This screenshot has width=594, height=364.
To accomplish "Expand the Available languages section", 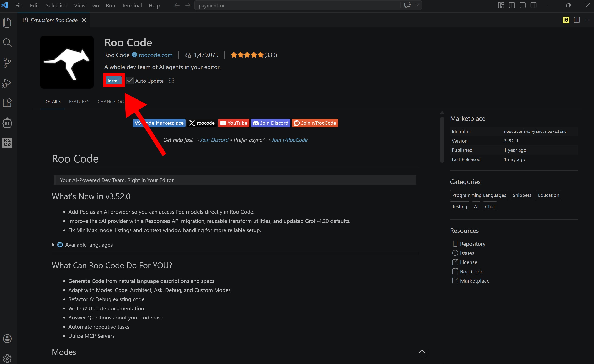I will [53, 245].
